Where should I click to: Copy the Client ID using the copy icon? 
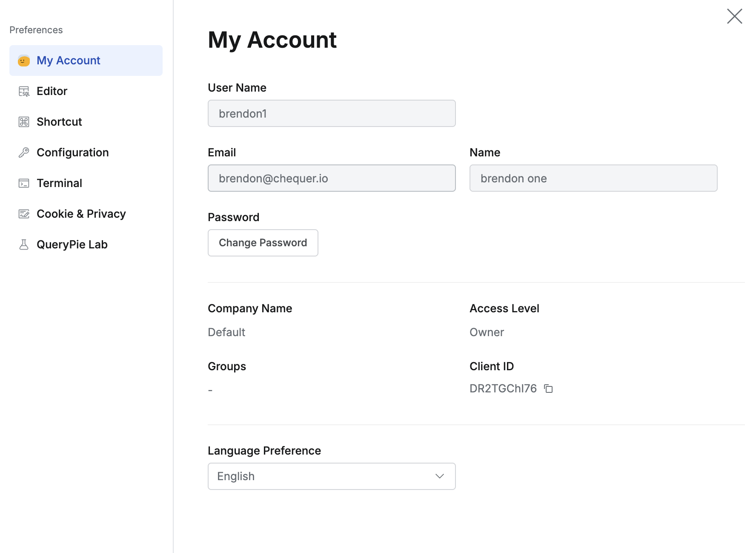[549, 388]
